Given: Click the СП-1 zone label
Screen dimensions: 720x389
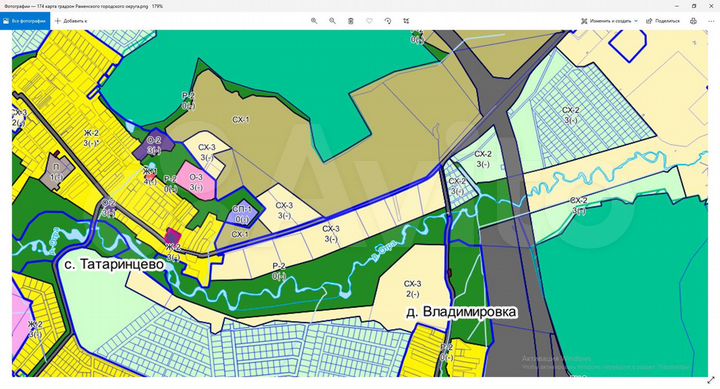Looking at the screenshot, I should [242, 214].
